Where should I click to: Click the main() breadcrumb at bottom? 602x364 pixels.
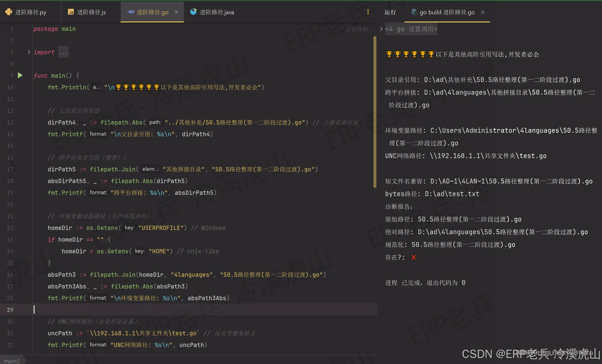pos(12,360)
